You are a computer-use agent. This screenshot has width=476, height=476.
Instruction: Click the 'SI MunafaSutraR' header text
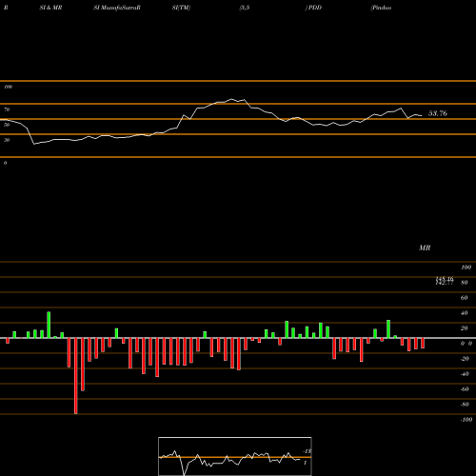click(117, 8)
